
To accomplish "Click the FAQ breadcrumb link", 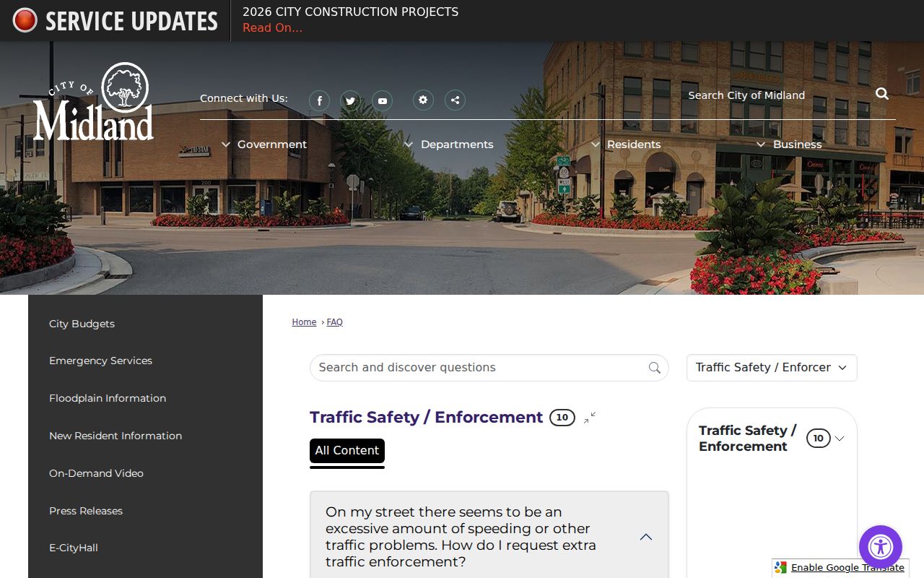I will coord(335,322).
